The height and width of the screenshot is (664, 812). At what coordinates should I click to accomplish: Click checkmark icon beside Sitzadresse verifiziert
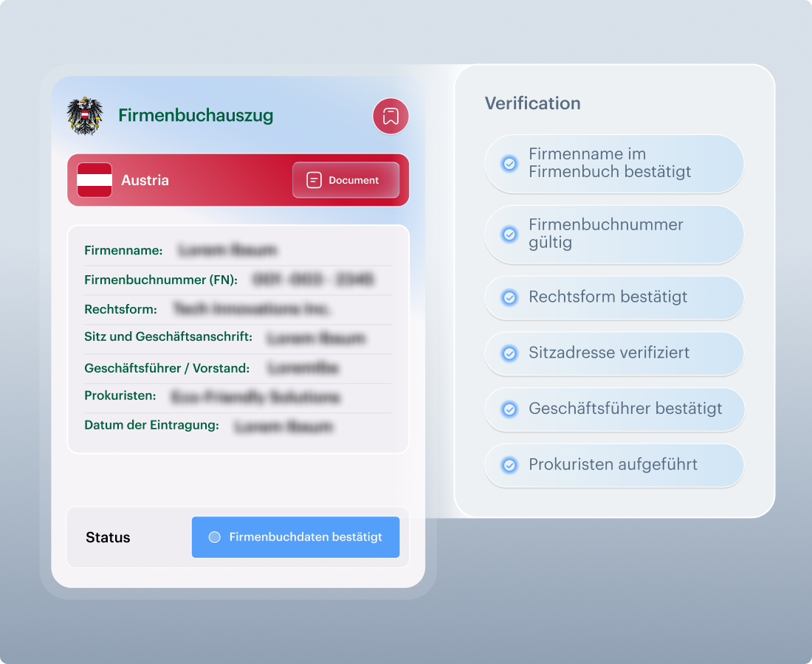[x=509, y=353]
